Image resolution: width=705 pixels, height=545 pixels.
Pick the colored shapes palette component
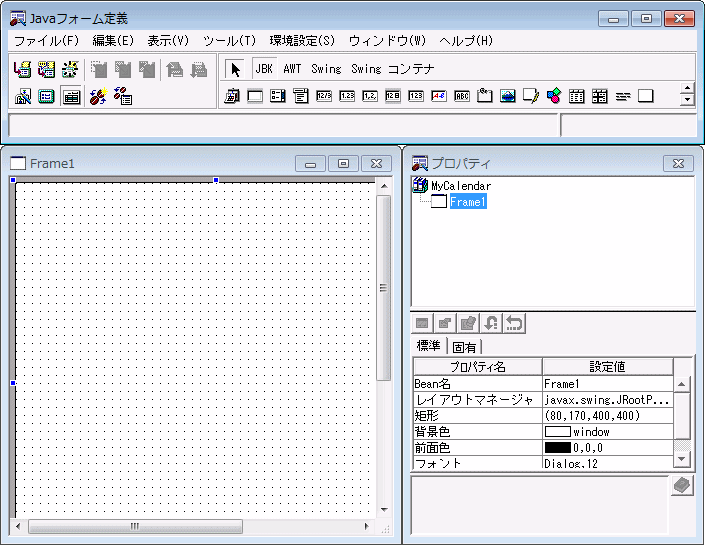[554, 96]
